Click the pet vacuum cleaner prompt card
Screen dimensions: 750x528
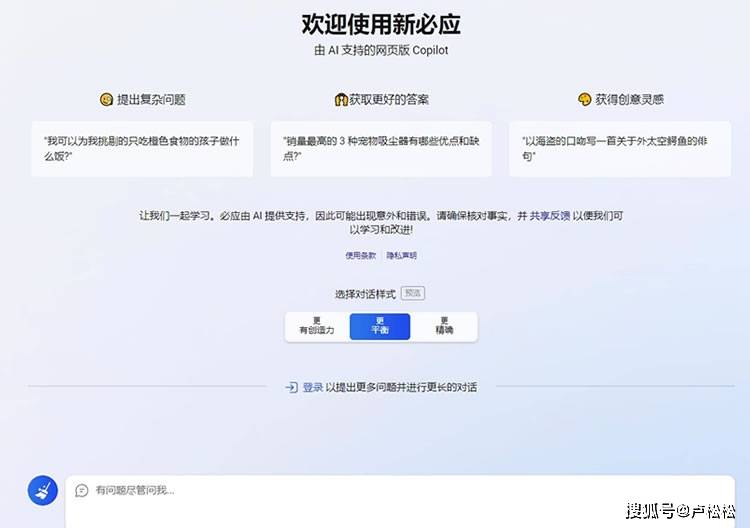click(x=381, y=149)
